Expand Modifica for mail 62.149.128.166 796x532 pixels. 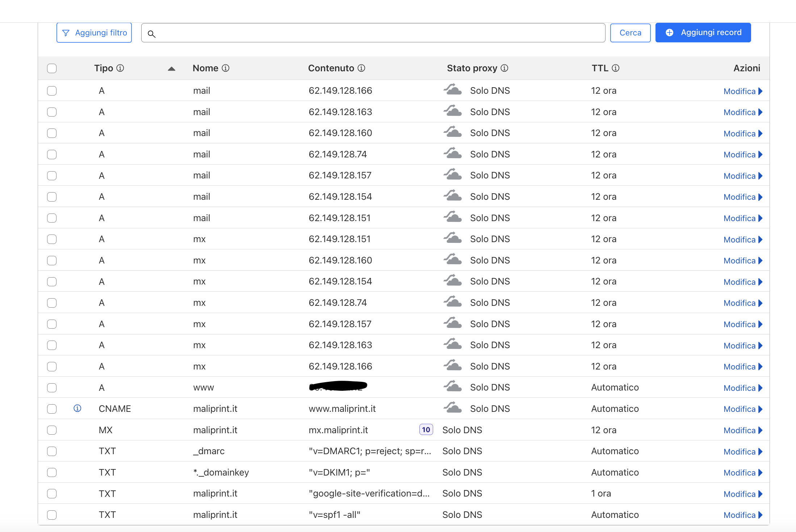coord(743,91)
